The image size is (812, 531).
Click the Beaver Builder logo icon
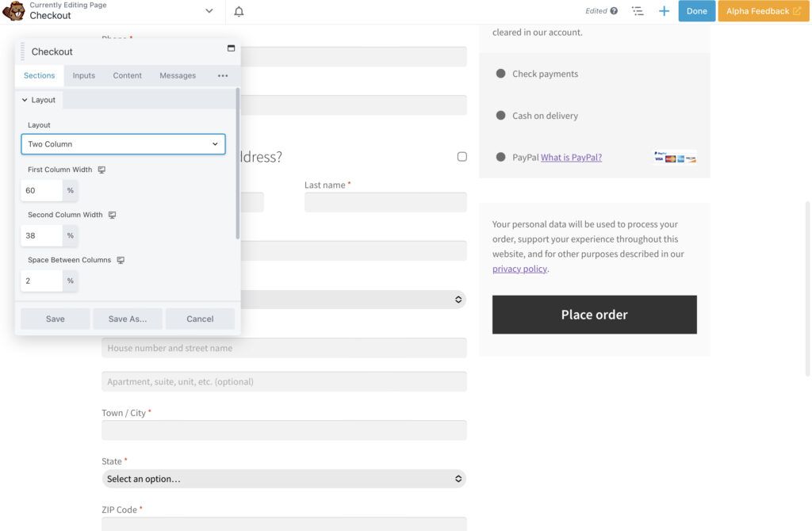[13, 11]
